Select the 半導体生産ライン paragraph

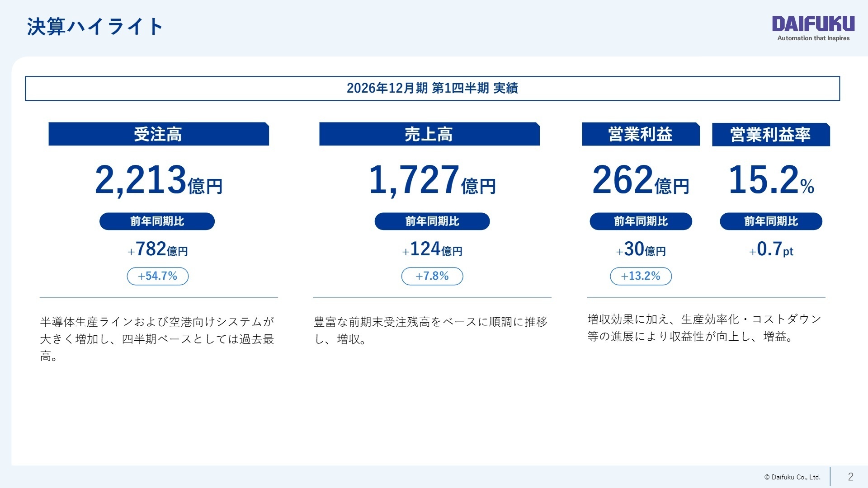157,339
